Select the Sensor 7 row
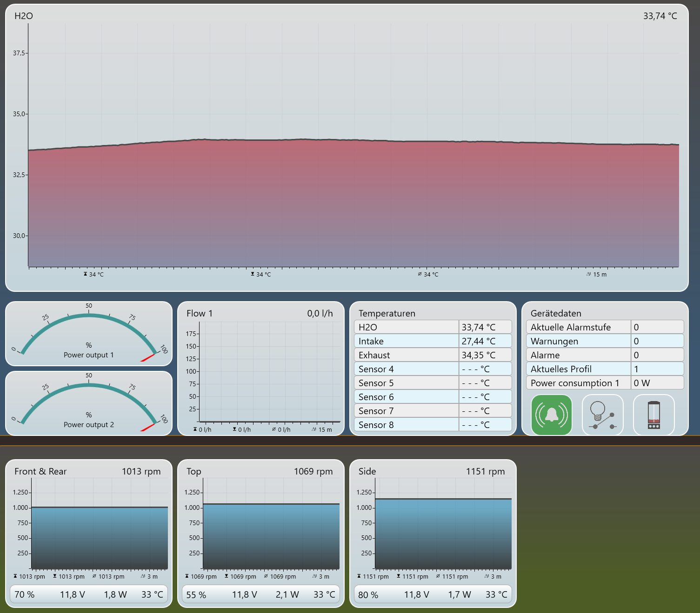This screenshot has height=613, width=700. [x=433, y=411]
